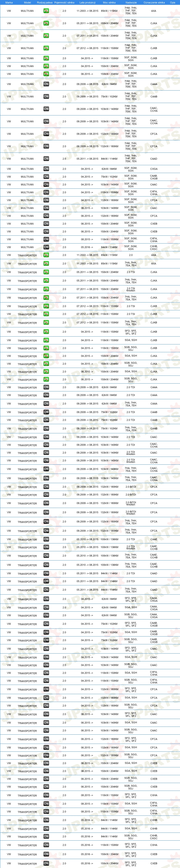
Task: Click CAAD code in Transporter 7HA row
Action: (x=154, y=590)
